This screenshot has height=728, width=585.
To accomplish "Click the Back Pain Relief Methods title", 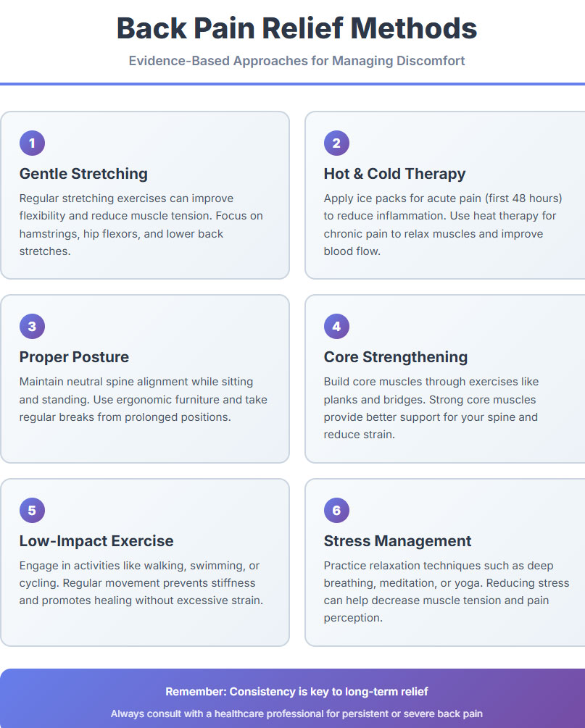I will (296, 28).
